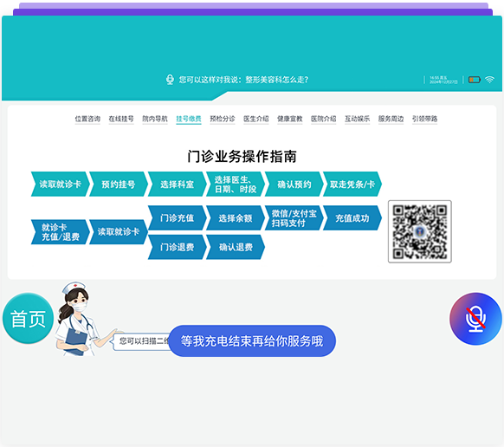Viewport: 504px width, 447px height.
Task: Tap the charging notice bubble
Action: [252, 340]
